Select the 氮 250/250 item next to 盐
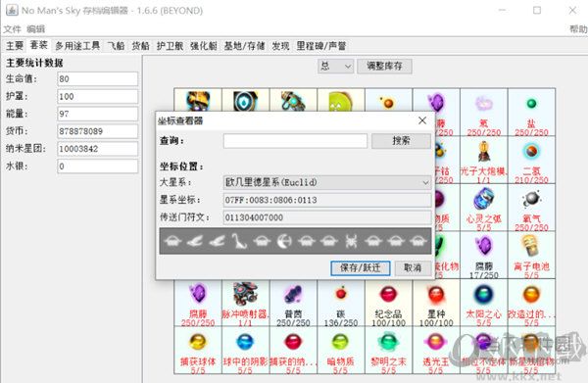 [484, 112]
